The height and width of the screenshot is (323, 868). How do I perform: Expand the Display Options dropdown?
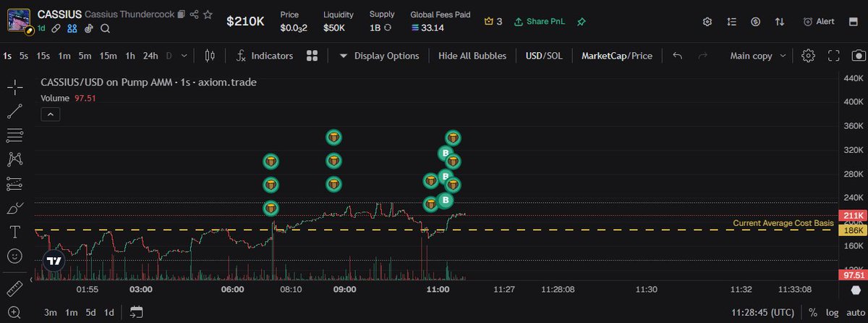click(379, 56)
